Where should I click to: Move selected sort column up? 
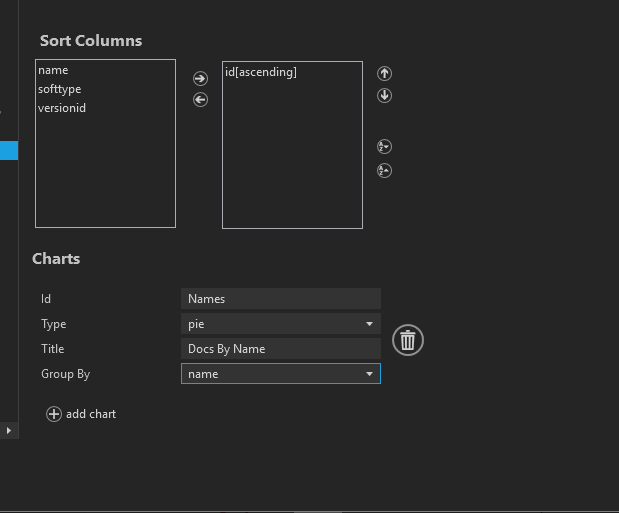(x=385, y=73)
